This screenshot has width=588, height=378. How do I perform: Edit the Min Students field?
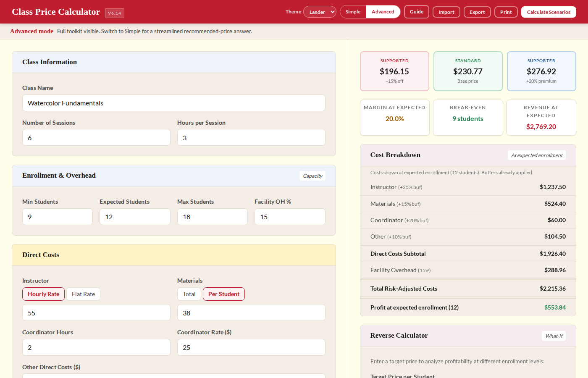tap(58, 217)
